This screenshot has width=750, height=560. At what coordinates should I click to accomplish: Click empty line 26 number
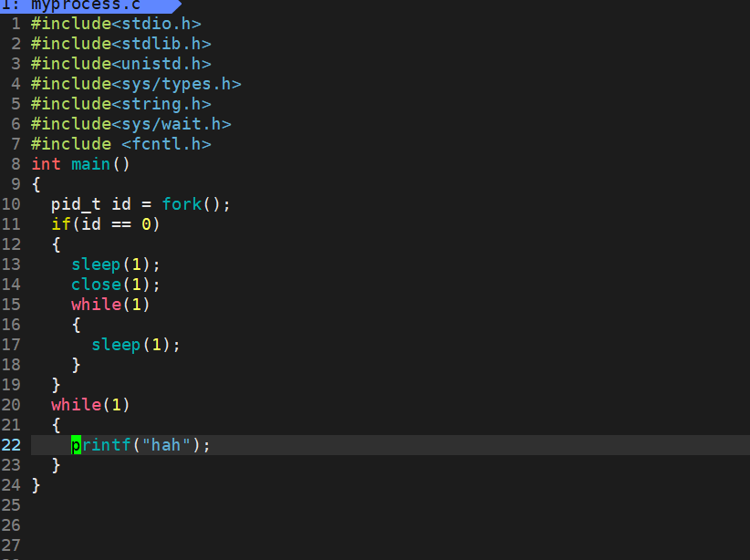tap(11, 525)
